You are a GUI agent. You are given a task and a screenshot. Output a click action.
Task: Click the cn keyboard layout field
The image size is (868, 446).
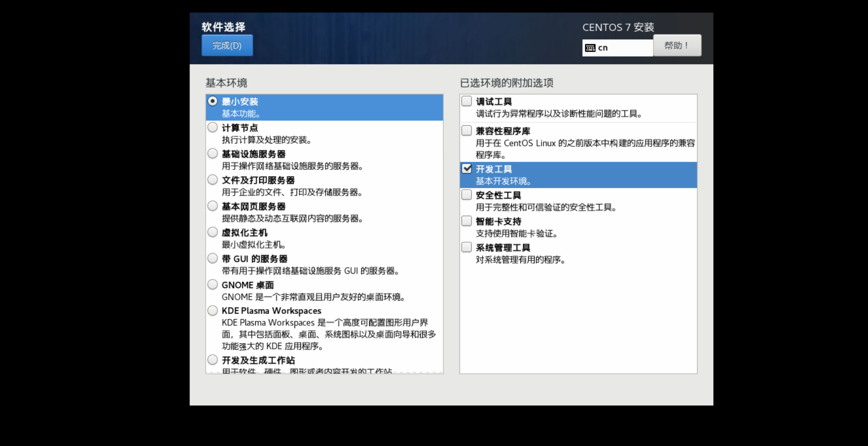(617, 48)
